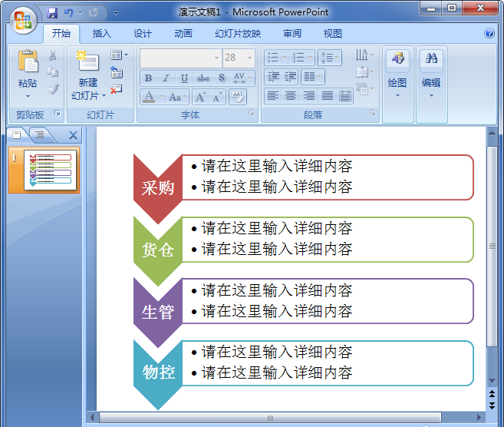
Task: Click the Office button
Action: 21,19
